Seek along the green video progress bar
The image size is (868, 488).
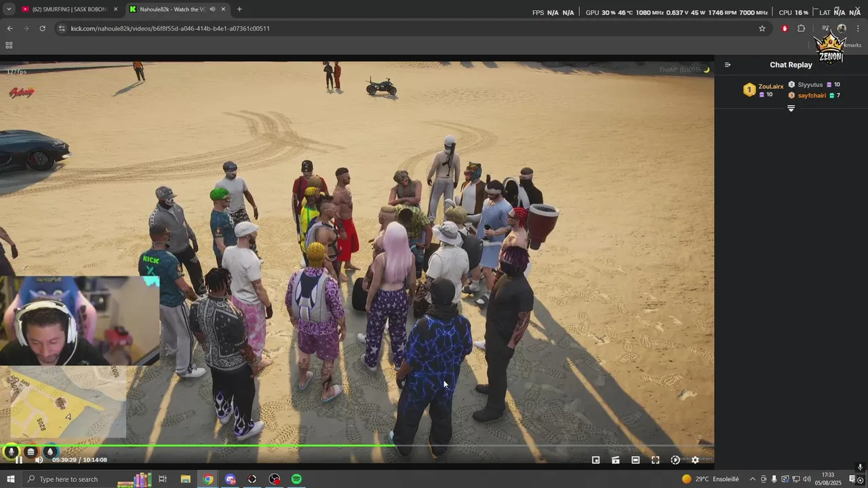pyautogui.click(x=357, y=446)
